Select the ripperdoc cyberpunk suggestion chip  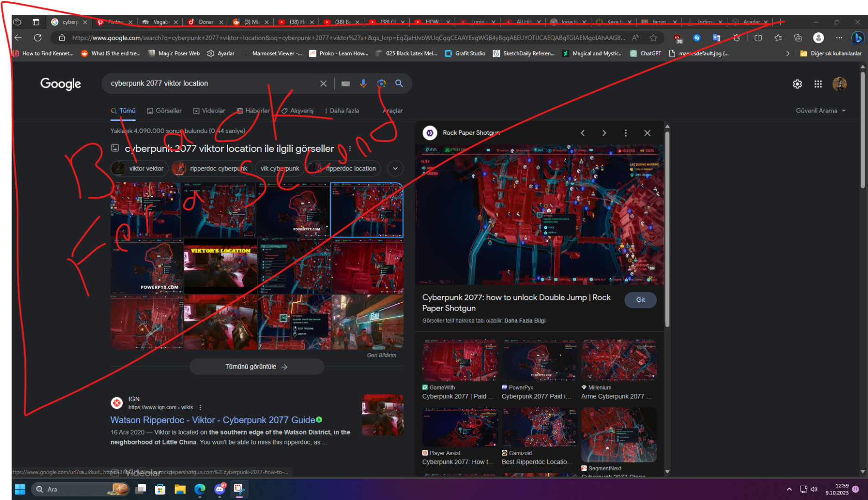(x=211, y=169)
